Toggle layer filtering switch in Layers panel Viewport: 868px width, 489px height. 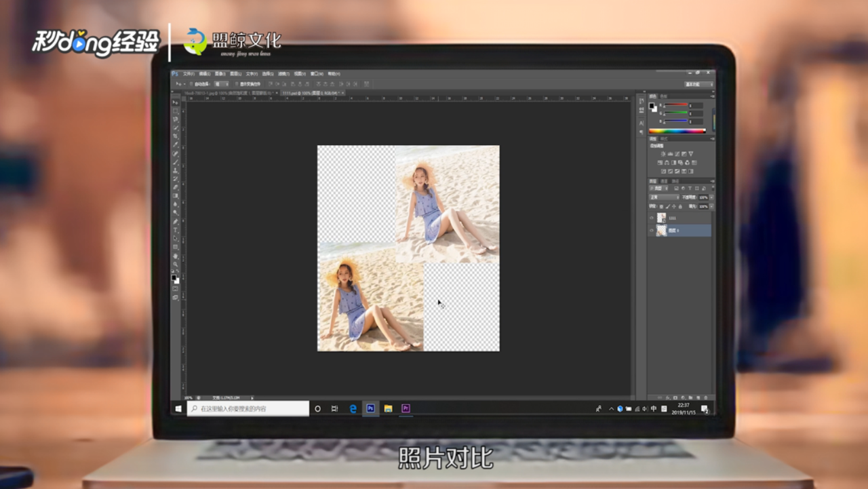(713, 189)
